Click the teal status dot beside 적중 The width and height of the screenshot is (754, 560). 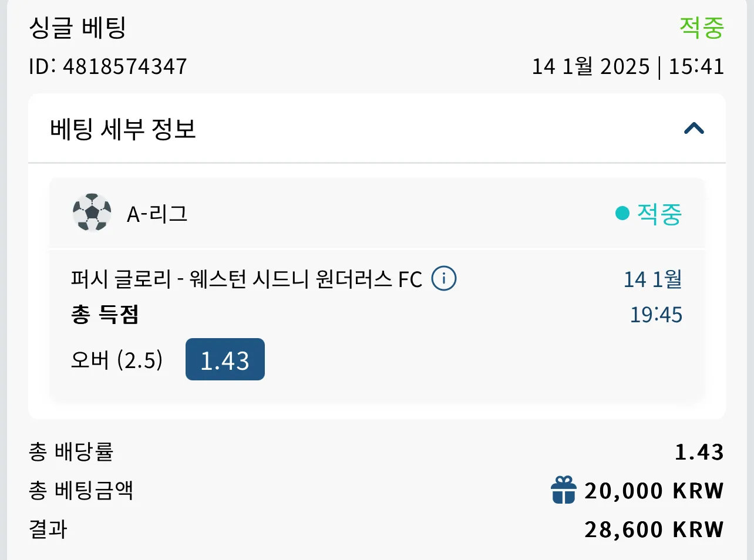pos(622,213)
